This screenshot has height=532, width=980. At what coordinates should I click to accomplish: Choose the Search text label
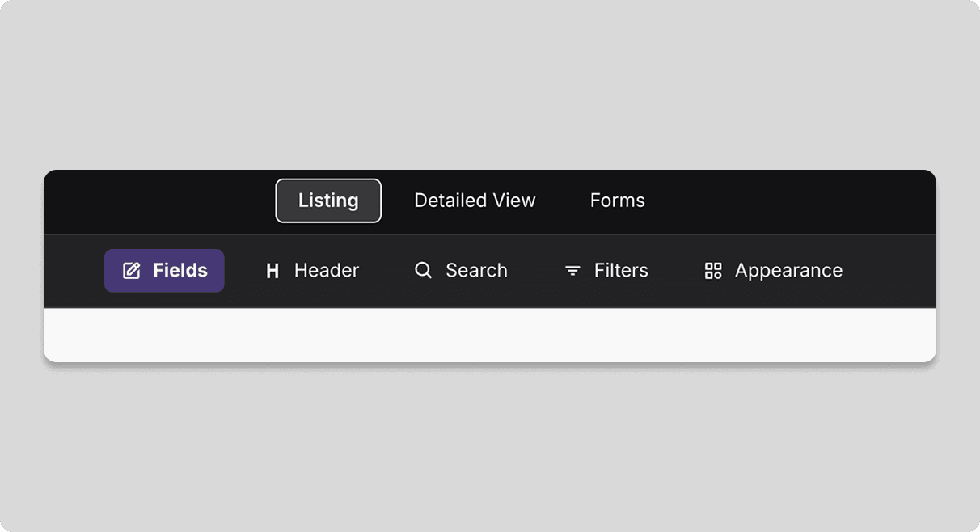point(476,271)
